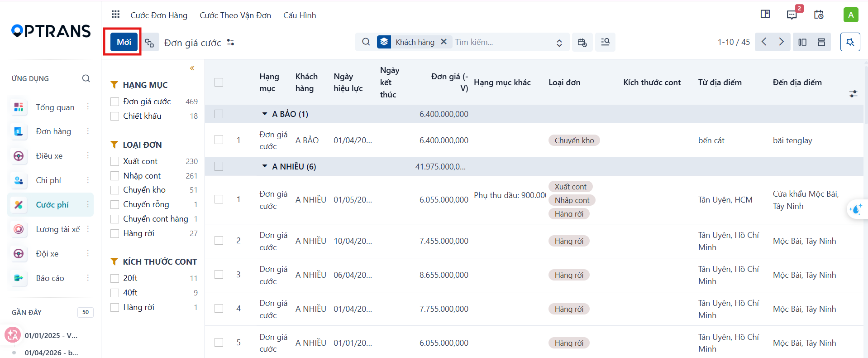Click the pin star button at far right
868x358 pixels.
(850, 42)
